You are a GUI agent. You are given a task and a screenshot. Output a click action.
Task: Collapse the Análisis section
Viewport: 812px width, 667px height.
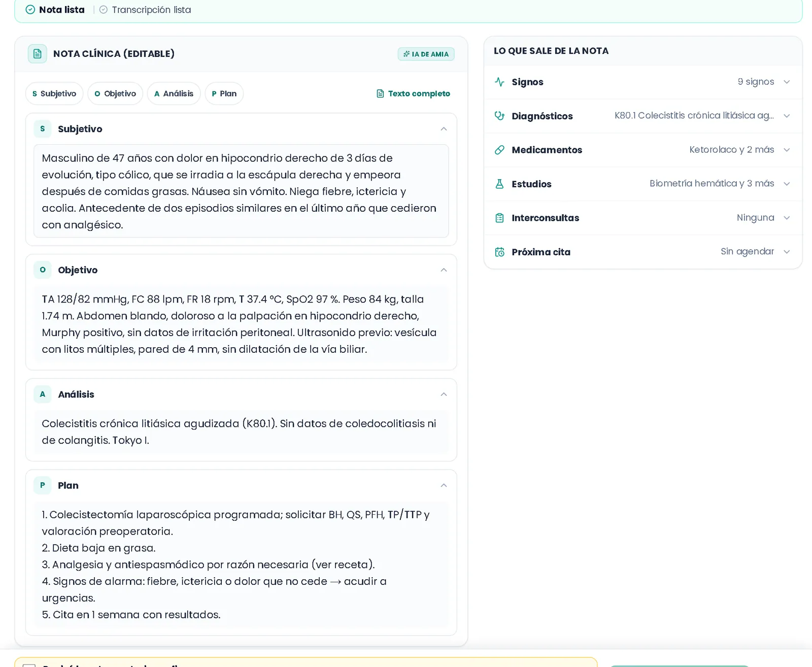pos(444,394)
